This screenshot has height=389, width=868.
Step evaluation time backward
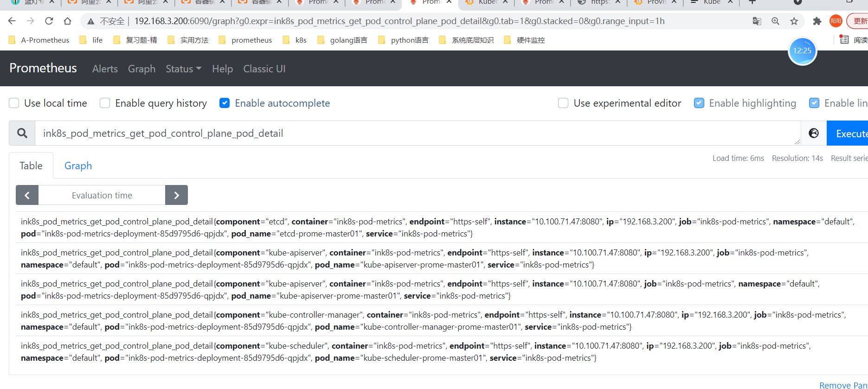point(27,195)
